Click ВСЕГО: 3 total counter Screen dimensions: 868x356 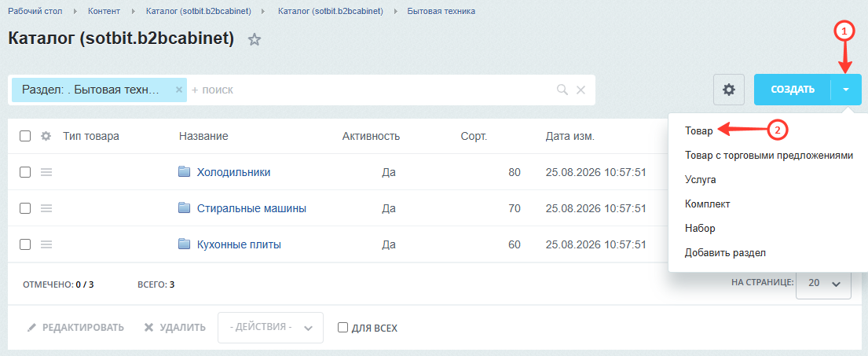156,285
